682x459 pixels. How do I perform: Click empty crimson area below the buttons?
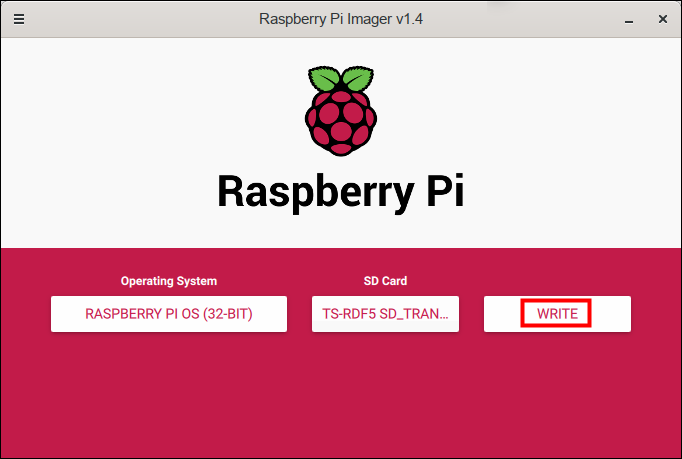click(x=340, y=400)
